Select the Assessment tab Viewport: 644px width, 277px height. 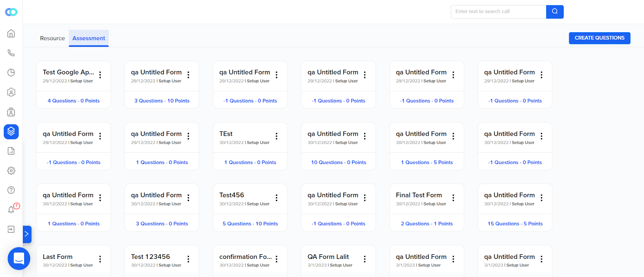(89, 38)
